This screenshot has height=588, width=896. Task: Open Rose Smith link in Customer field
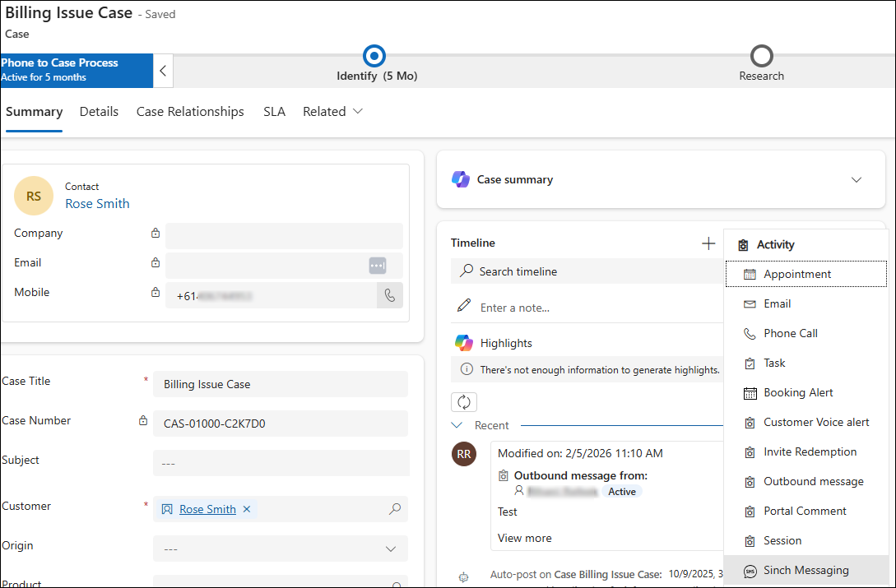[x=207, y=509]
